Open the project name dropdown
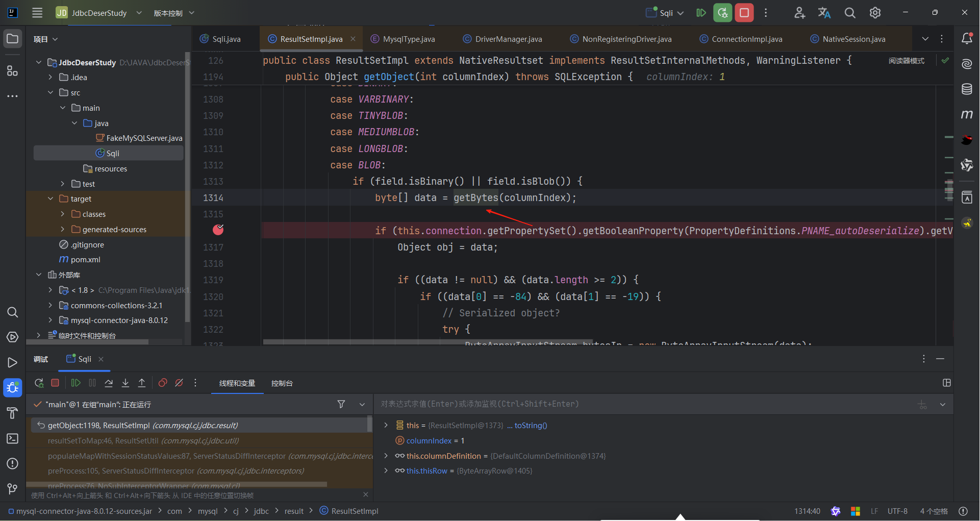980x521 pixels. point(99,13)
